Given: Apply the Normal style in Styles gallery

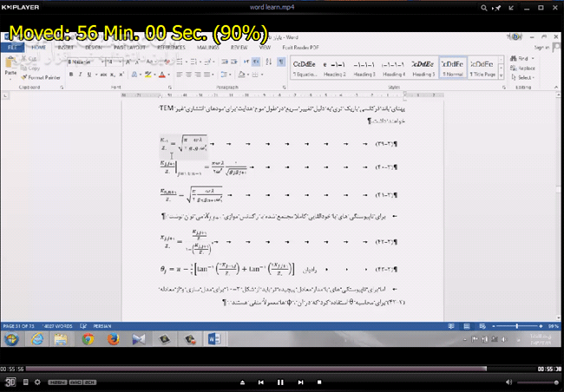Looking at the screenshot, I should coord(452,68).
